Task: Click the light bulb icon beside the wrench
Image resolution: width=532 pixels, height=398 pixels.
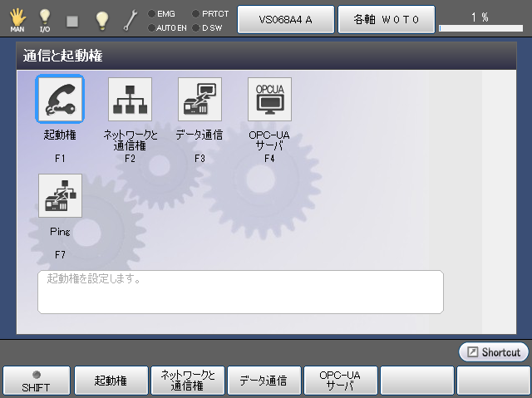Action: 101,18
